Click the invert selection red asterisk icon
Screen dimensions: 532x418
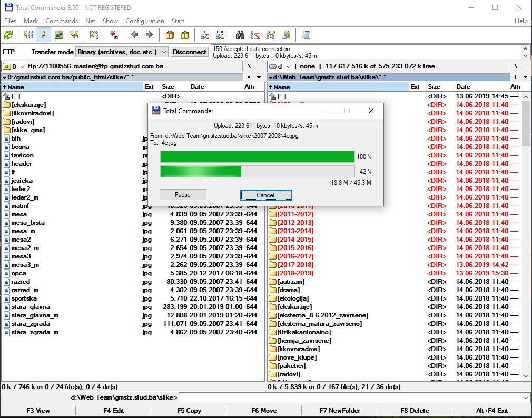pyautogui.click(x=114, y=35)
